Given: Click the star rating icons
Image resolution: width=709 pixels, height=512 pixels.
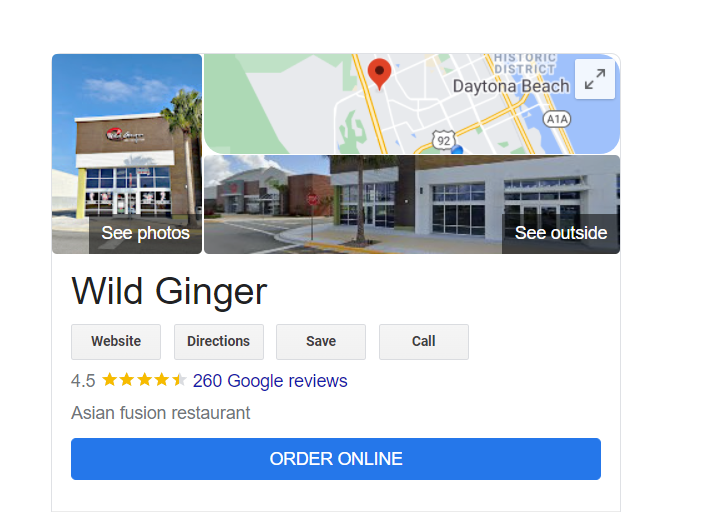Looking at the screenshot, I should pos(144,380).
